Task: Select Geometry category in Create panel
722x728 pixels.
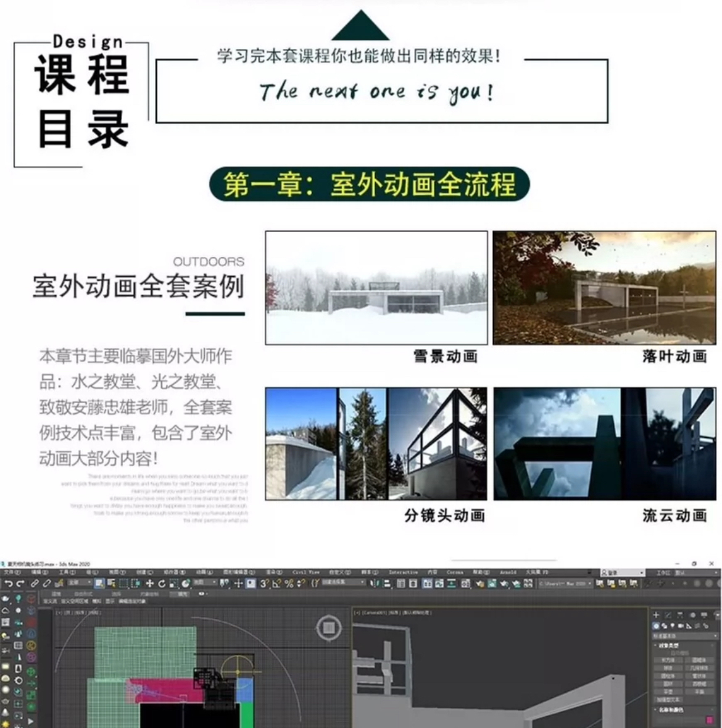Action: pyautogui.click(x=656, y=626)
